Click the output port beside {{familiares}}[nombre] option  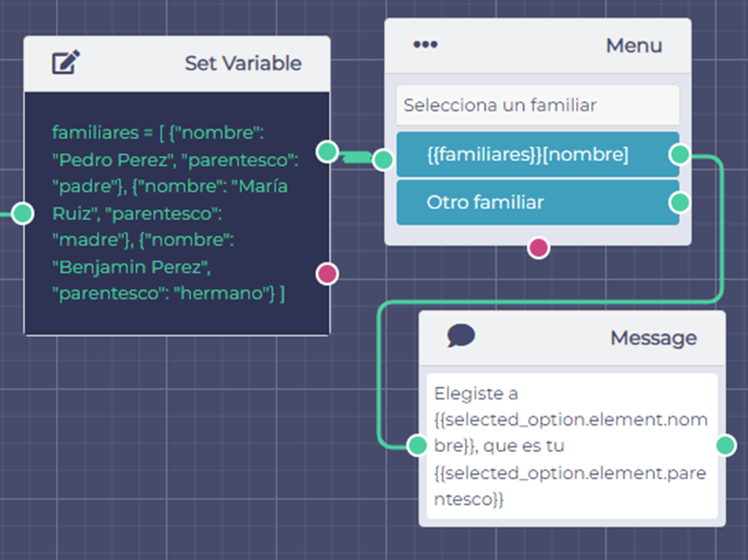tap(679, 155)
